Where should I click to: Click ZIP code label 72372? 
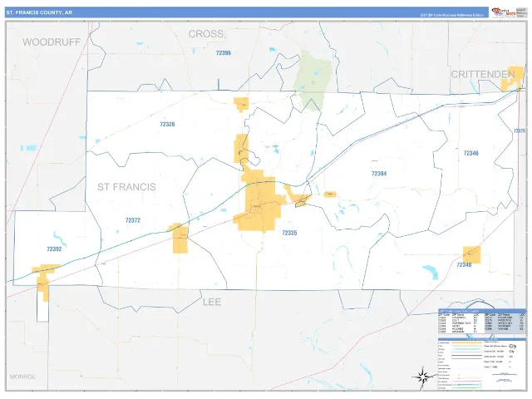(x=133, y=220)
